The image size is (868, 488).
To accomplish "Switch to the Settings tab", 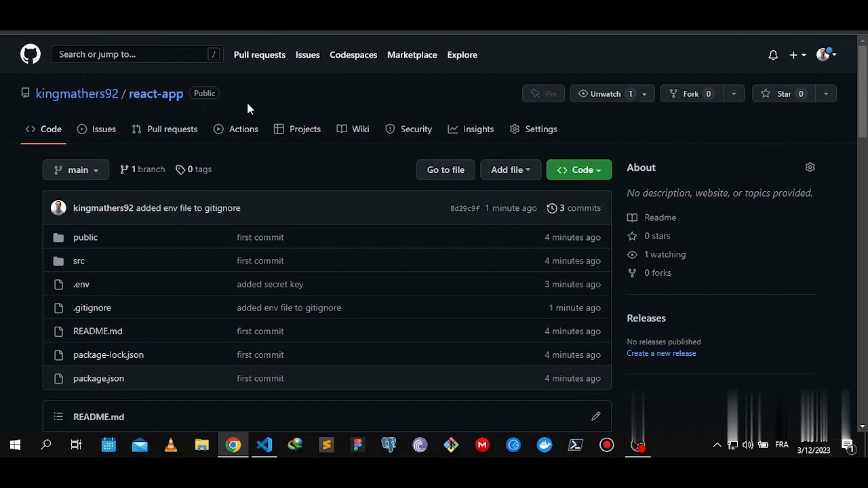I will point(533,129).
